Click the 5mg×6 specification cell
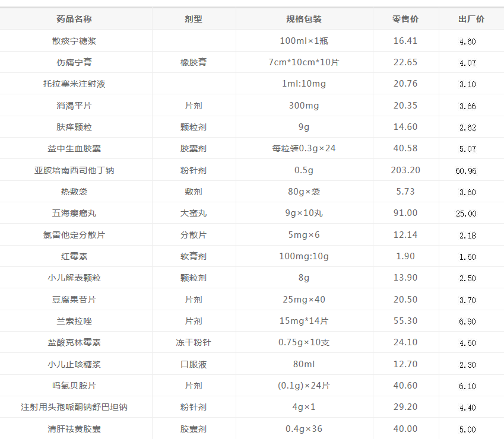This screenshot has height=439, width=504. [304, 235]
